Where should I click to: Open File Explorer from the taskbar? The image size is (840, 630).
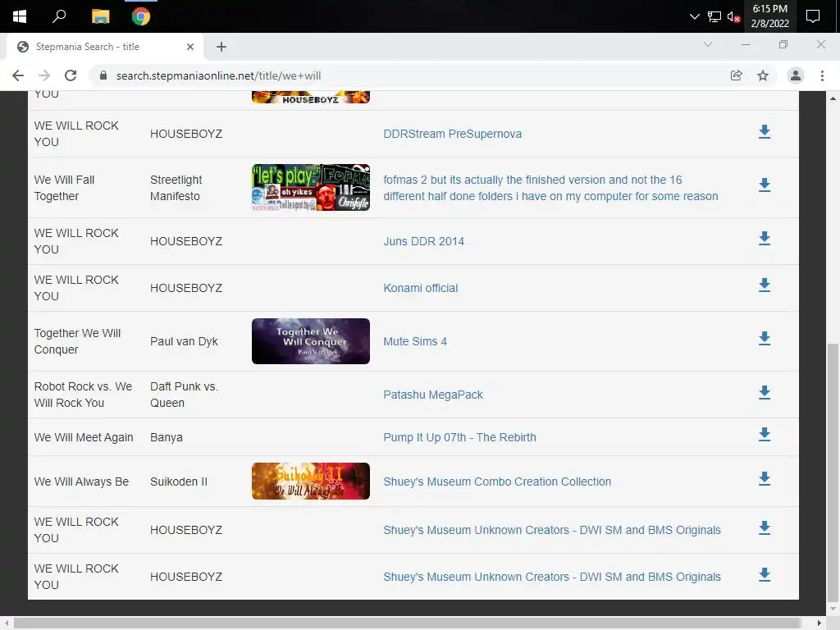(x=100, y=16)
